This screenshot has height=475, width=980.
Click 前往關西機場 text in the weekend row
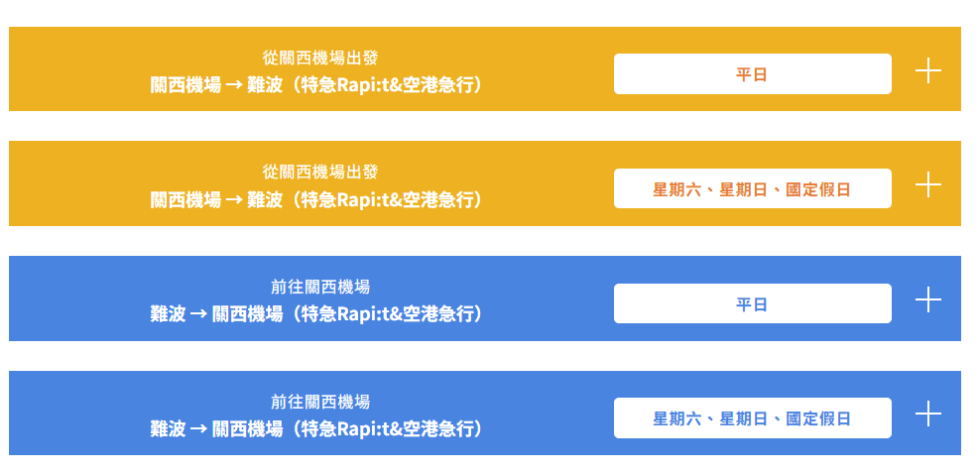tap(320, 402)
